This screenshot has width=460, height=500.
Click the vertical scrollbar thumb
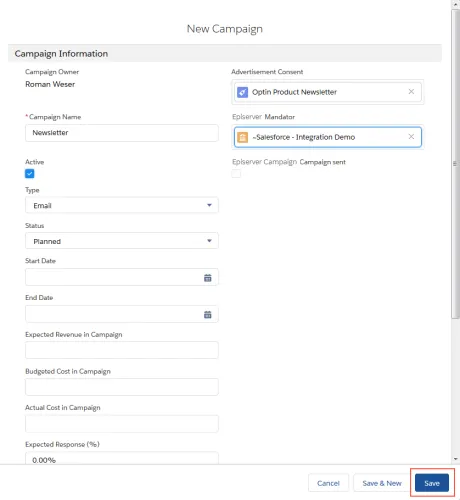[455, 163]
